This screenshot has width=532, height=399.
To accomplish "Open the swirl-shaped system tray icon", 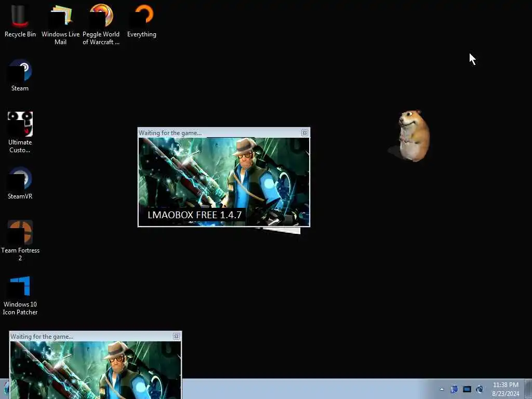I will pos(480,389).
